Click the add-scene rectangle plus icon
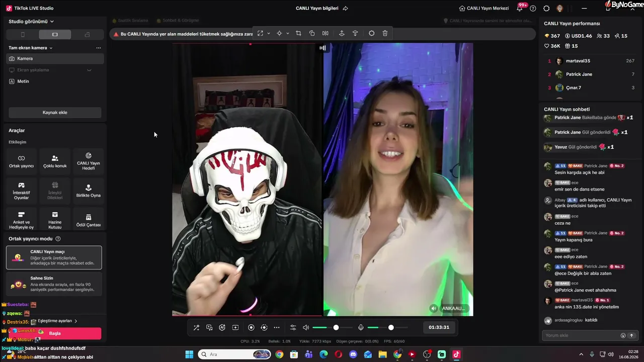The image size is (644, 362). 235,327
